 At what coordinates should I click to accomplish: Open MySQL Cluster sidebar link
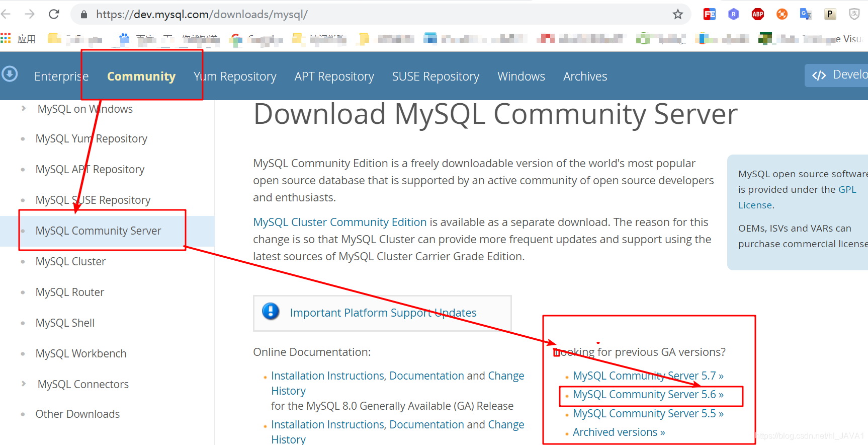pos(70,262)
